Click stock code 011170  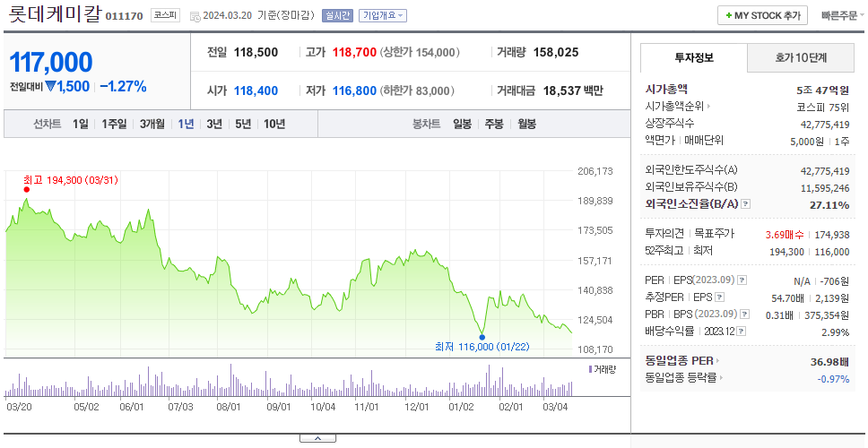point(124,16)
